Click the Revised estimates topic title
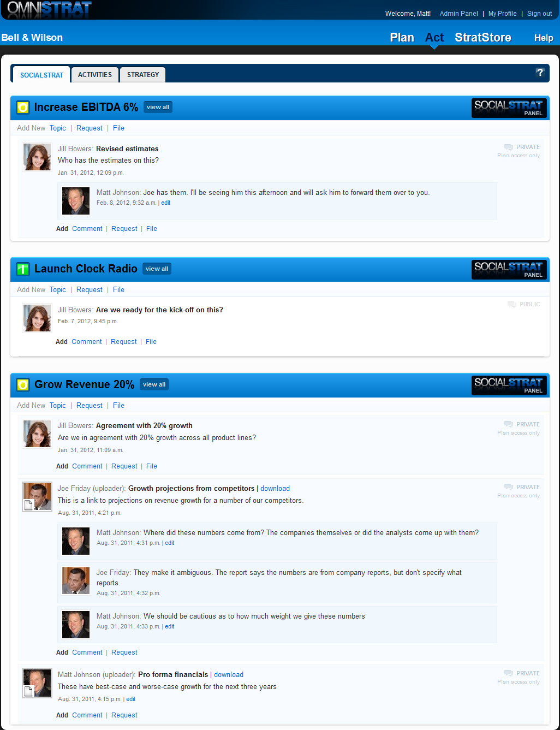 [x=127, y=149]
